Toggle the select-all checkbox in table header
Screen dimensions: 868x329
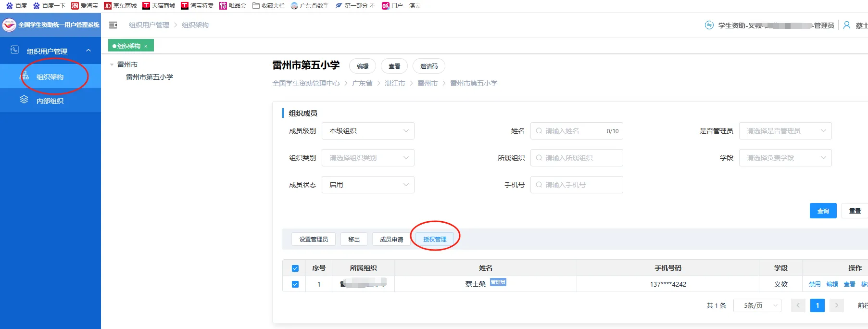pos(295,268)
